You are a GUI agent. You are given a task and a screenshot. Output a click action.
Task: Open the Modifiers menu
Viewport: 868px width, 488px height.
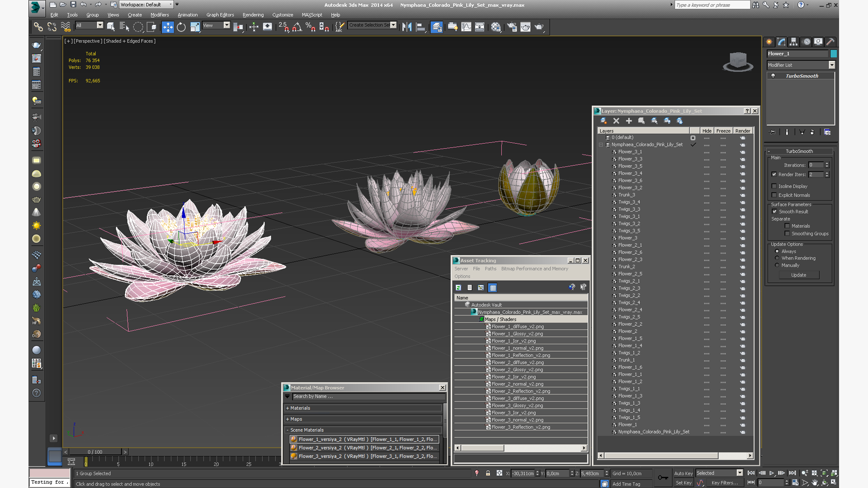coord(160,15)
